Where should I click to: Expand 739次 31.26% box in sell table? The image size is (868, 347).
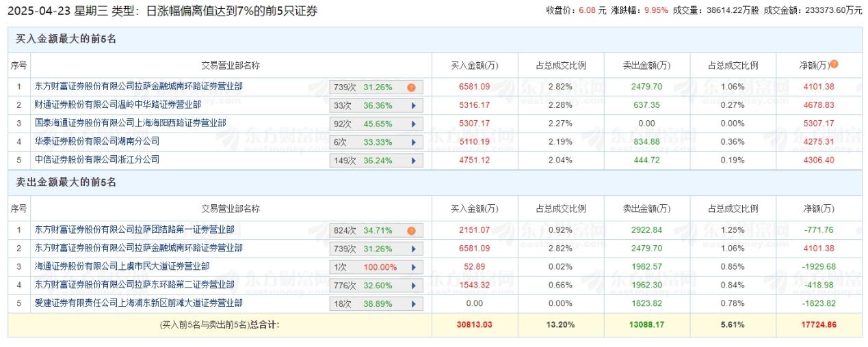[376, 249]
